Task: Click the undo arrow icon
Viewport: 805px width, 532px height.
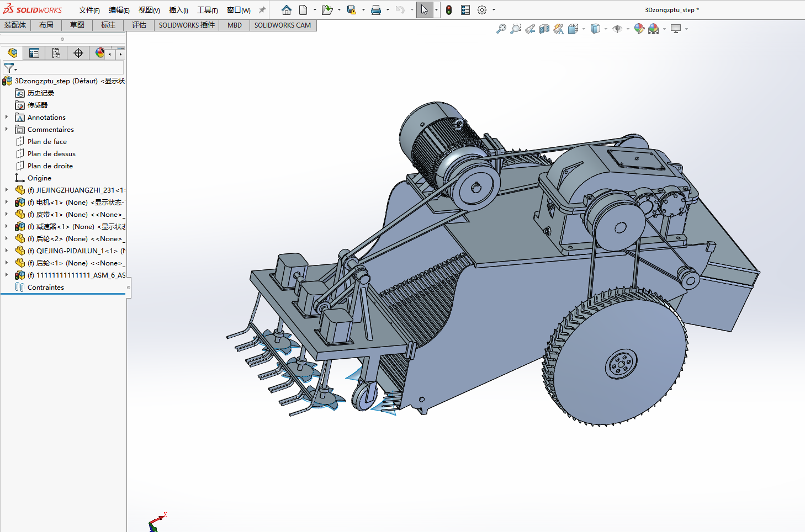Action: 400,10
